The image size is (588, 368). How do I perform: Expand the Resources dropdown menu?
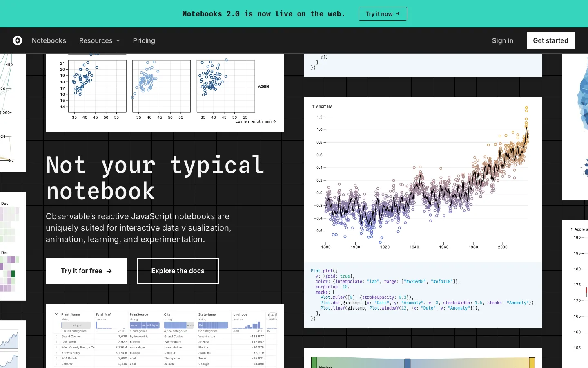pos(100,40)
